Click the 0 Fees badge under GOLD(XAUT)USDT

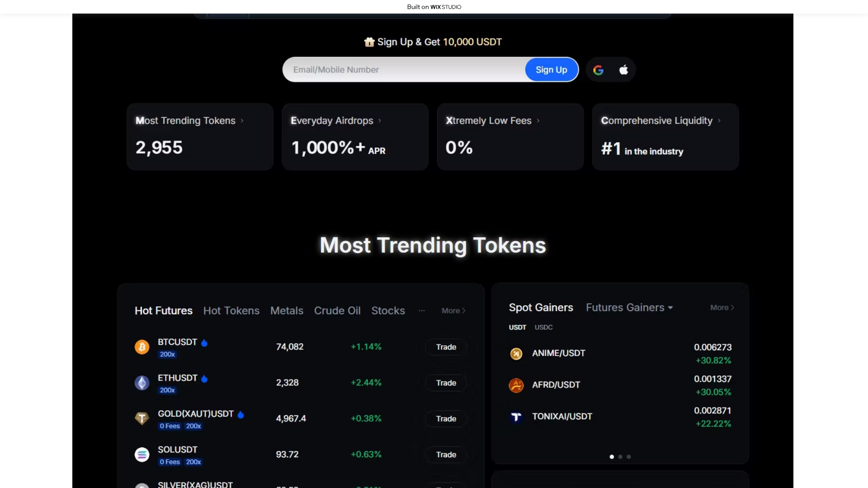(x=170, y=426)
